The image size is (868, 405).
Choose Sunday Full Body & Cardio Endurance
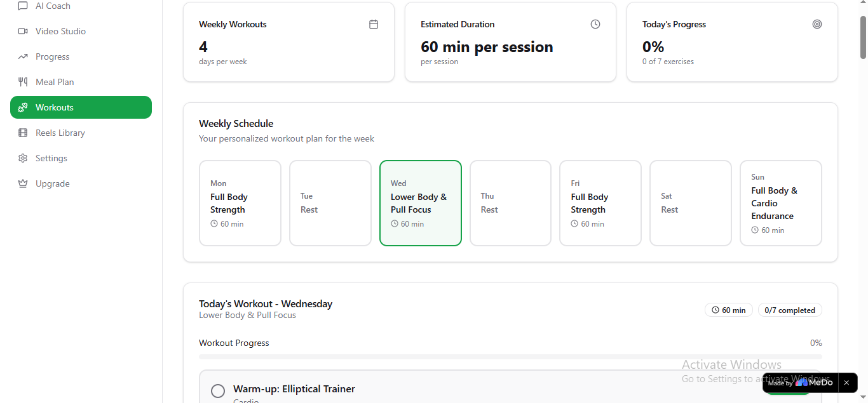click(781, 203)
